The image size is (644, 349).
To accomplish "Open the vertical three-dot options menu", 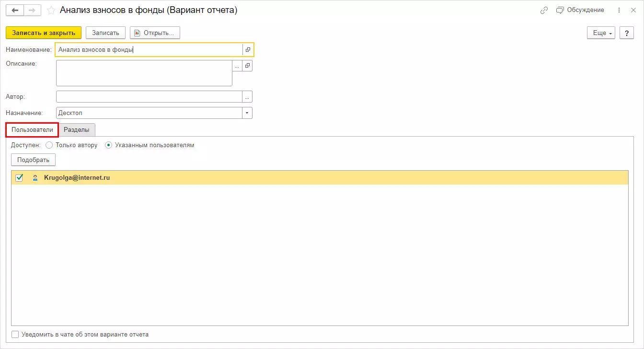I will tap(619, 10).
